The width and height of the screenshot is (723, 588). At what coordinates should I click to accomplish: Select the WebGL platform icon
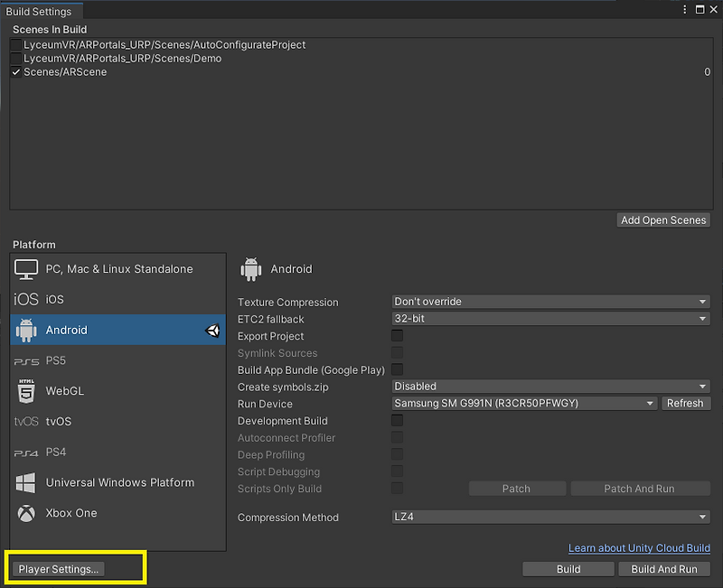70,391
